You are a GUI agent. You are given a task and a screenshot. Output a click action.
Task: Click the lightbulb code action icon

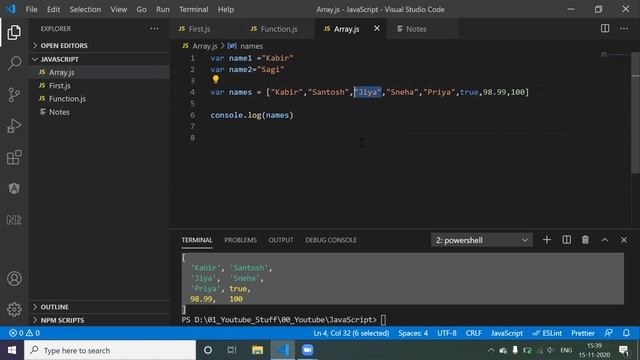click(x=216, y=80)
